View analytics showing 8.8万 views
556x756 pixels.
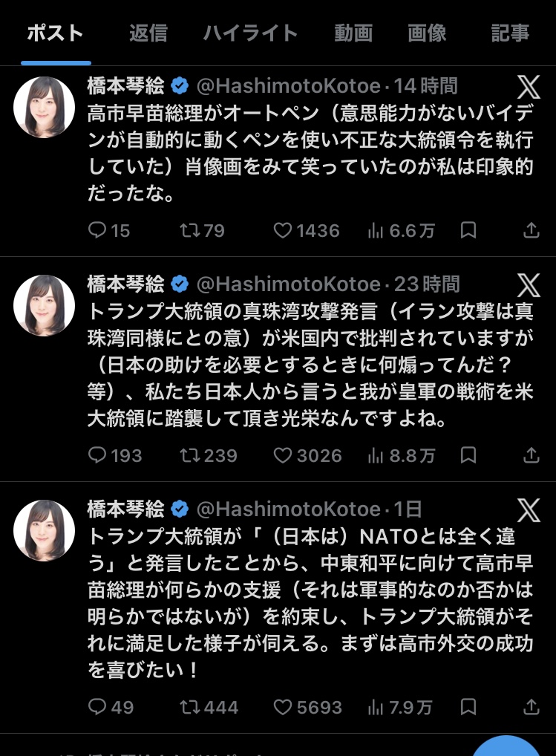pos(401,455)
